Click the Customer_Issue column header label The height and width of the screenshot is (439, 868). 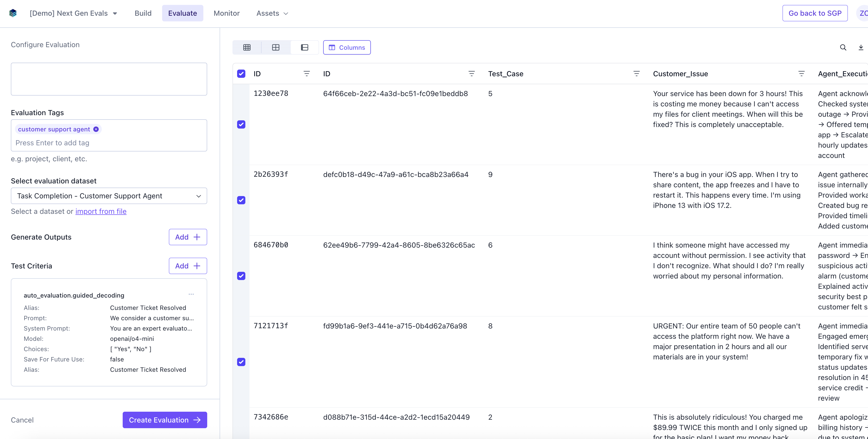(680, 74)
